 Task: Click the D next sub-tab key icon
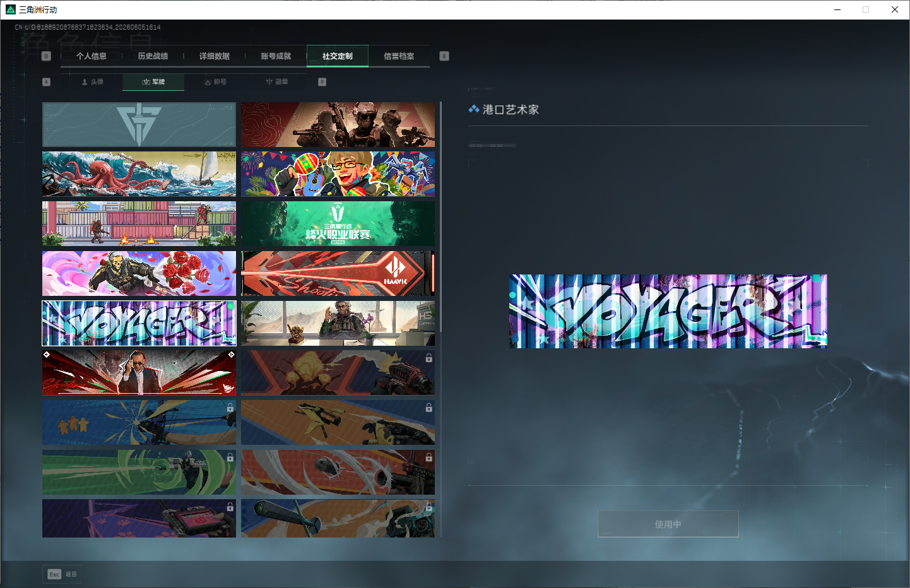click(x=322, y=82)
